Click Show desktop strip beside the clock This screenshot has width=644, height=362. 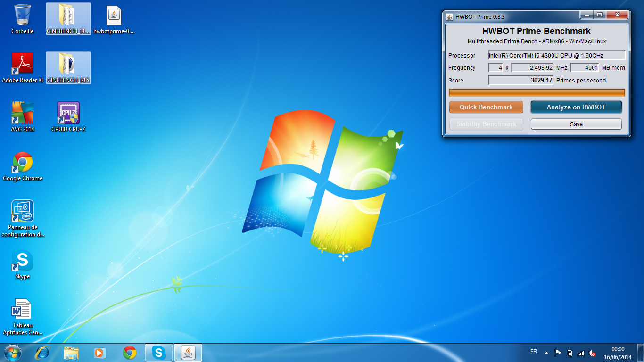pyautogui.click(x=641, y=353)
